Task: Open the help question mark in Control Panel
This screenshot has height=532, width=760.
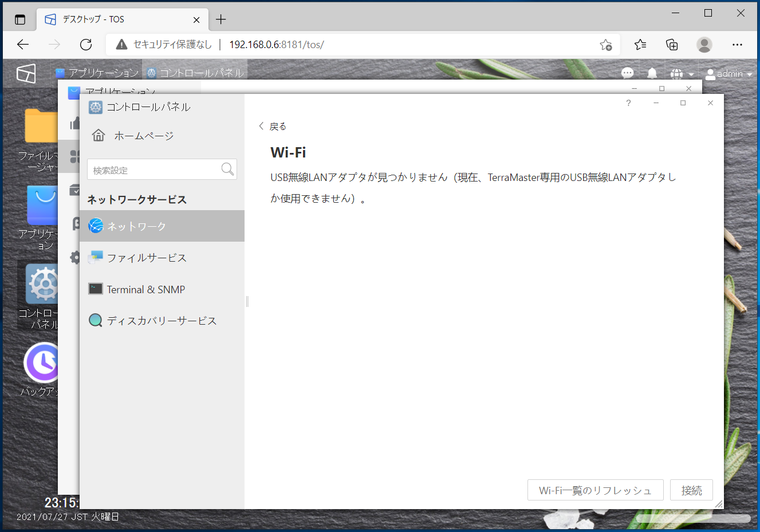Action: click(628, 103)
